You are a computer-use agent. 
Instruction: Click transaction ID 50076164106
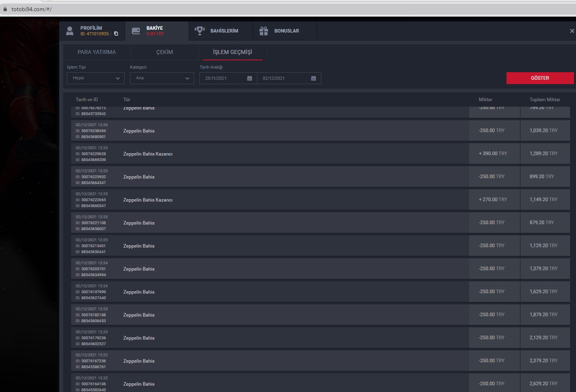point(91,384)
